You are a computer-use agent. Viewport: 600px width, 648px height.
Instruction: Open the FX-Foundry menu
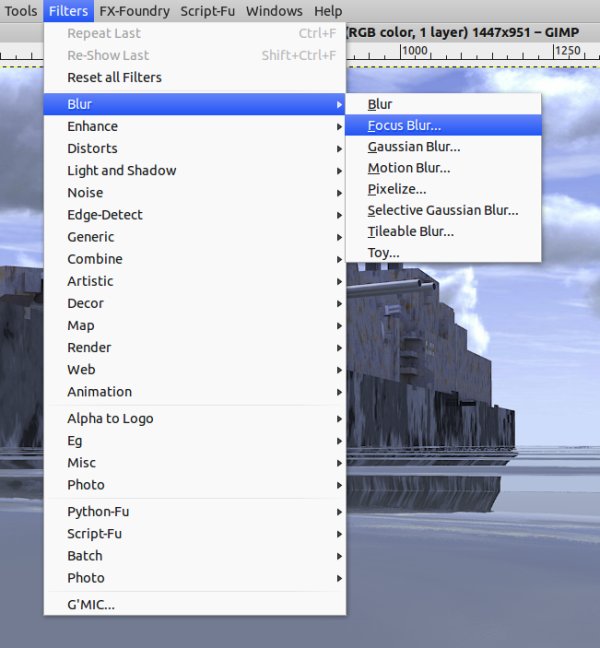click(x=134, y=11)
